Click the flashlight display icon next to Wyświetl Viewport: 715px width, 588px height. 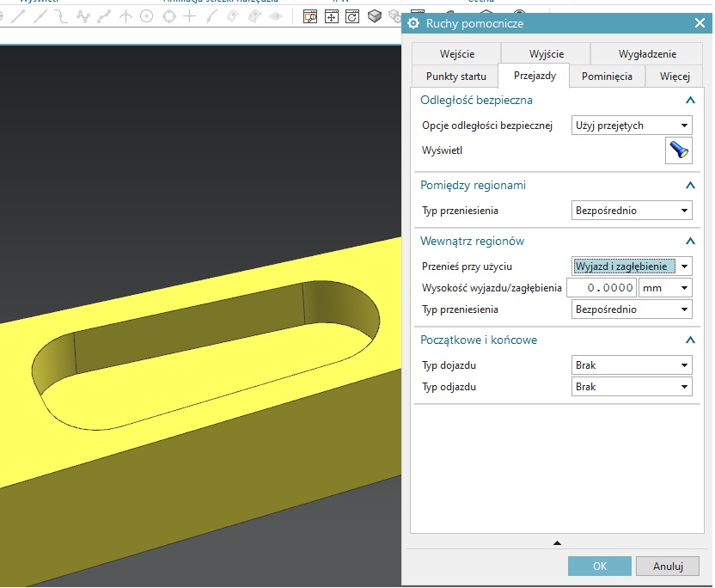click(679, 150)
